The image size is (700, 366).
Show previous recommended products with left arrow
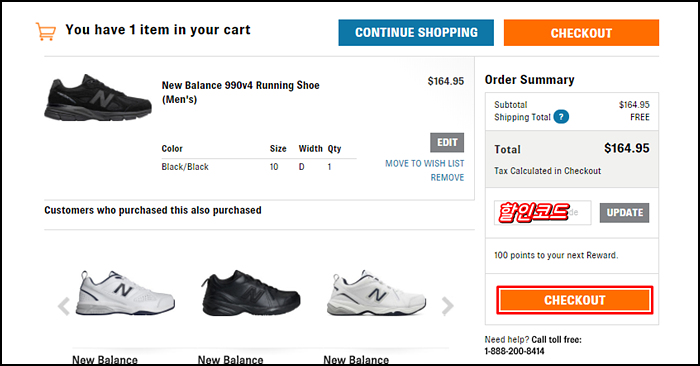tap(64, 306)
